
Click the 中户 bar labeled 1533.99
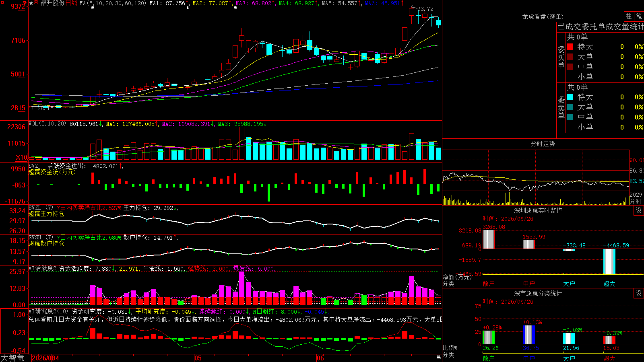click(x=529, y=244)
